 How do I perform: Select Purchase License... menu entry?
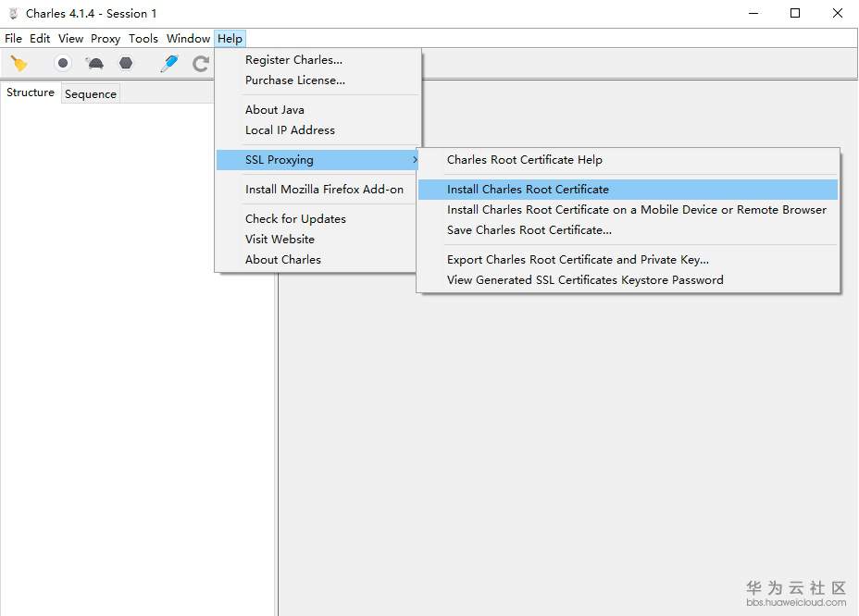point(317,80)
